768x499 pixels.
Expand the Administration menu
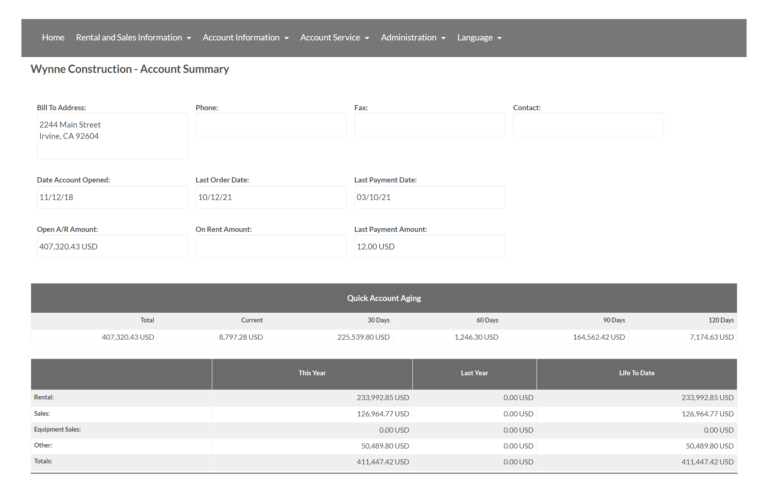pyautogui.click(x=414, y=38)
